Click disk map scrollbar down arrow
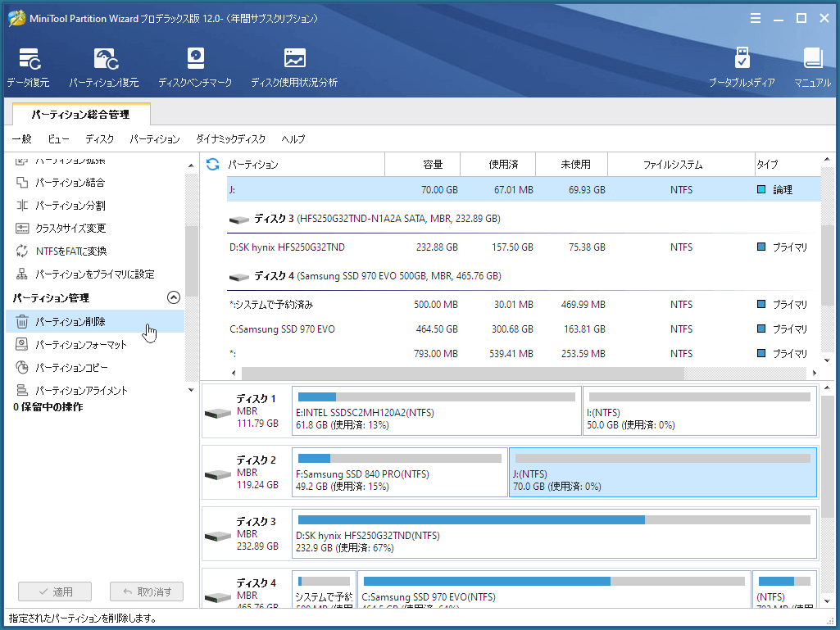 827,601
